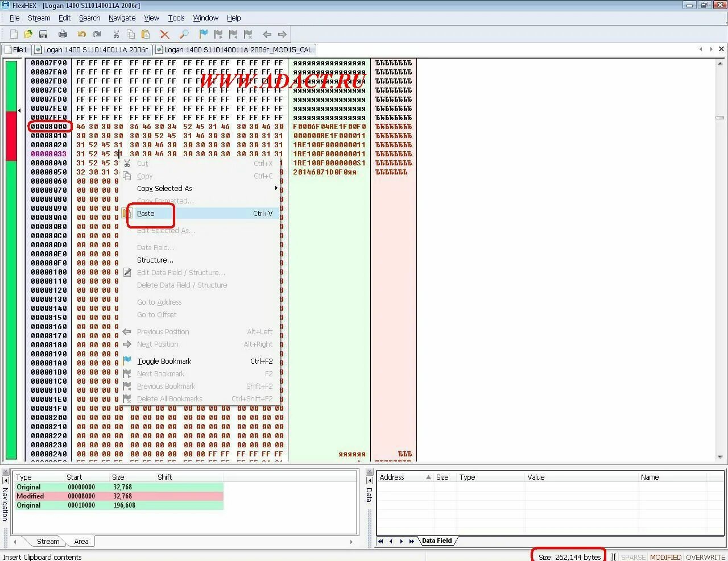728x561 pixels.
Task: Collapse the Data panel with its arrow button
Action: pyautogui.click(x=369, y=481)
